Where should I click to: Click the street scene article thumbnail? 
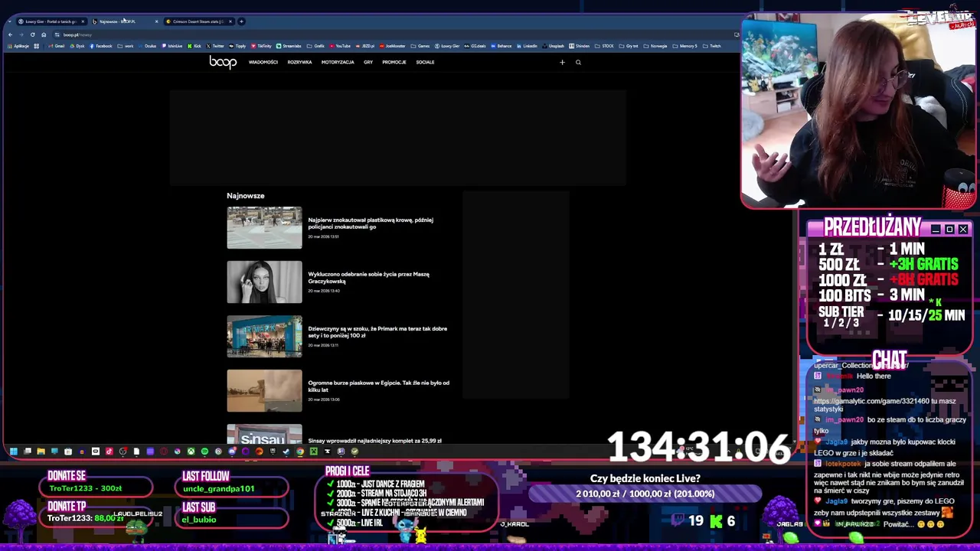coord(264,227)
